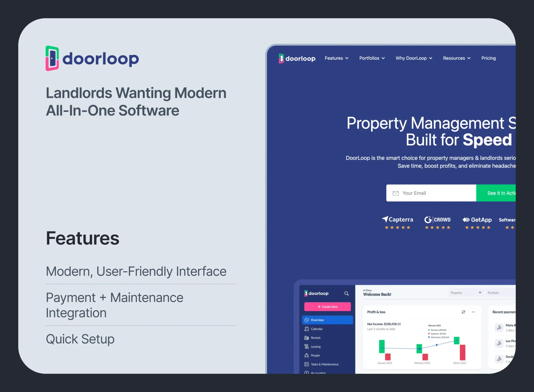Viewport: 534px width, 392px height.
Task: Go to the Pricing page
Action: tap(488, 58)
